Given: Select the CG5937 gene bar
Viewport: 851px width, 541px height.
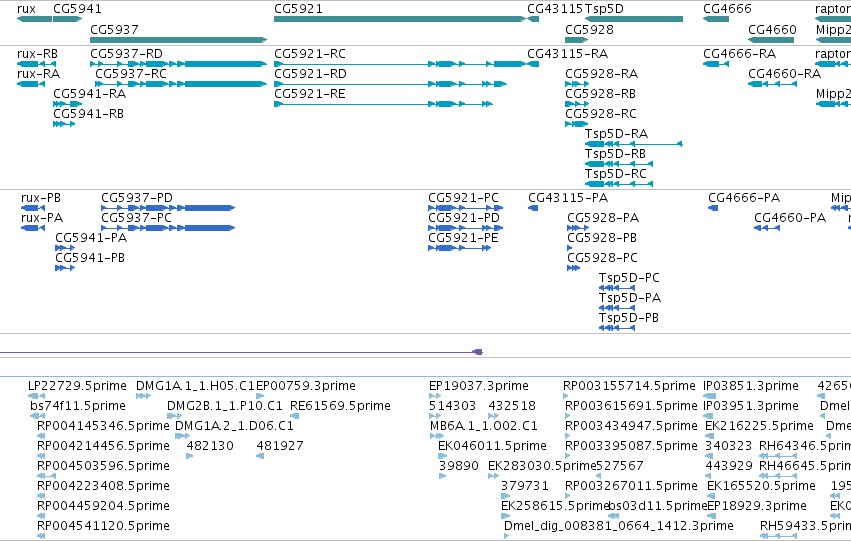Looking at the screenshot, I should coord(179,40).
